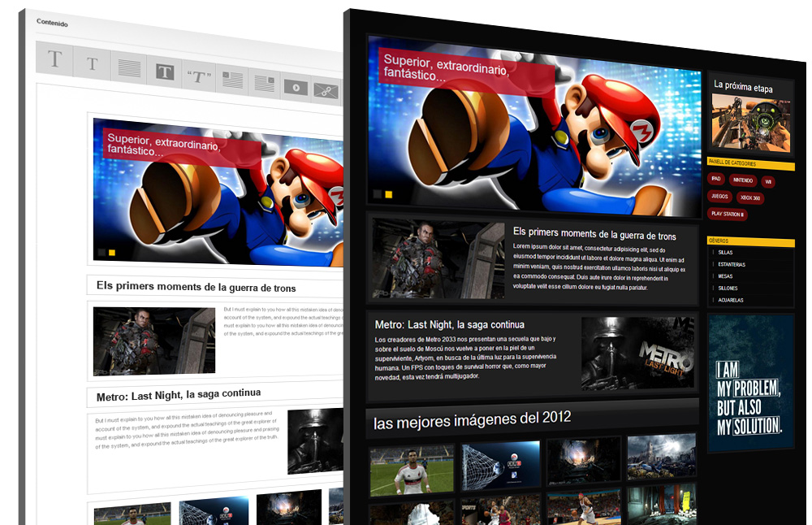This screenshot has width=812, height=525.
Task: Click the Mario banner image in the dark preview
Action: (x=534, y=126)
